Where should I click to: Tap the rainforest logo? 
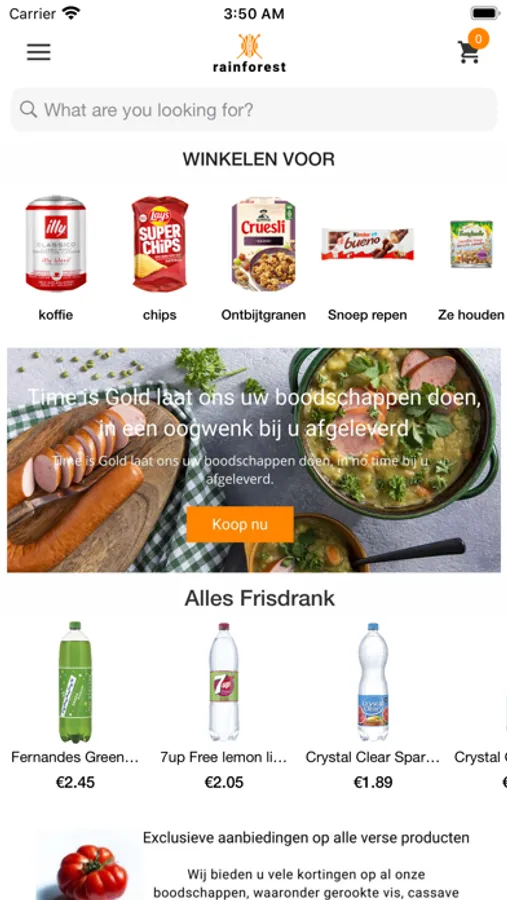249,53
